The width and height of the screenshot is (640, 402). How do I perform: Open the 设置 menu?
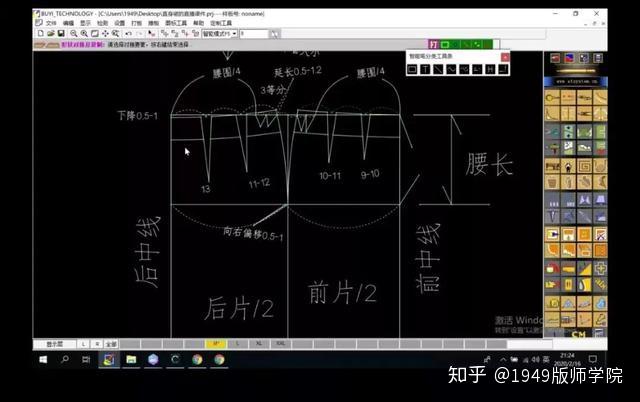[119, 23]
